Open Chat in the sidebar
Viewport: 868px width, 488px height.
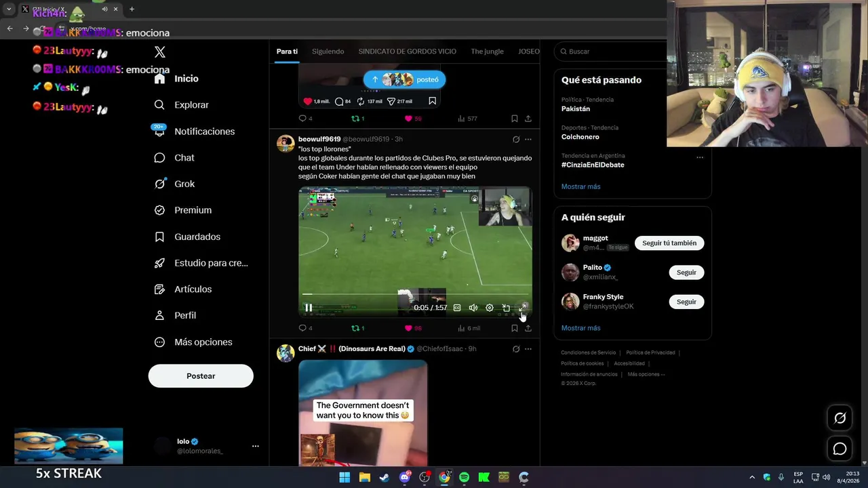coord(174,158)
